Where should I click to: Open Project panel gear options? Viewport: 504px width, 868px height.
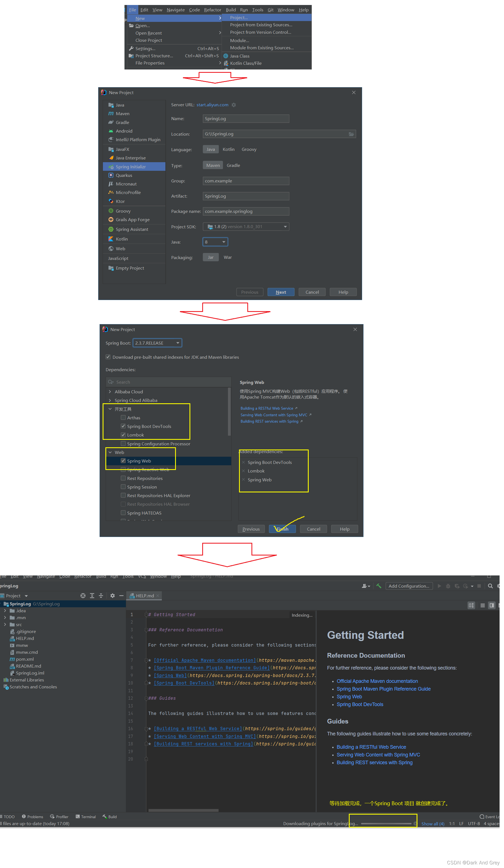(x=113, y=596)
